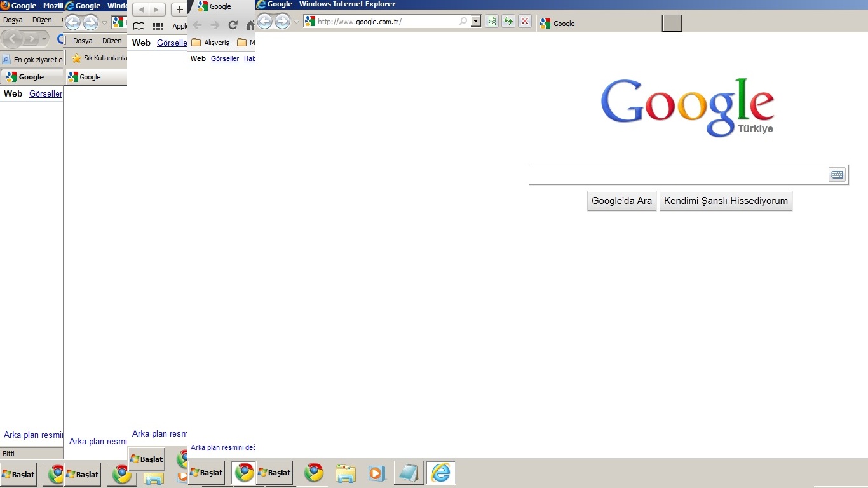Click Safari plus add bookmark button
This screenshot has width=868, height=488.
[x=180, y=10]
